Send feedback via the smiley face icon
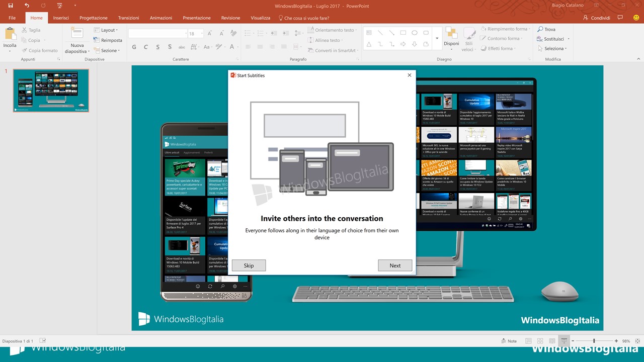 [636, 18]
